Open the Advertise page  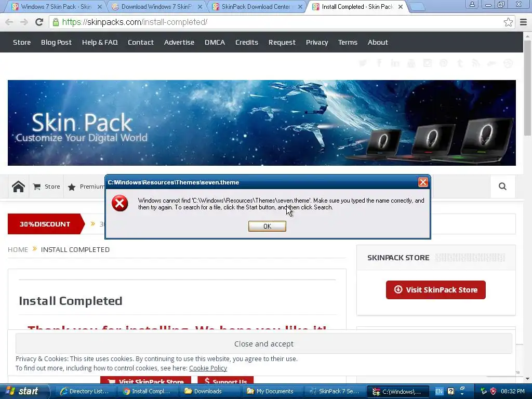(179, 43)
